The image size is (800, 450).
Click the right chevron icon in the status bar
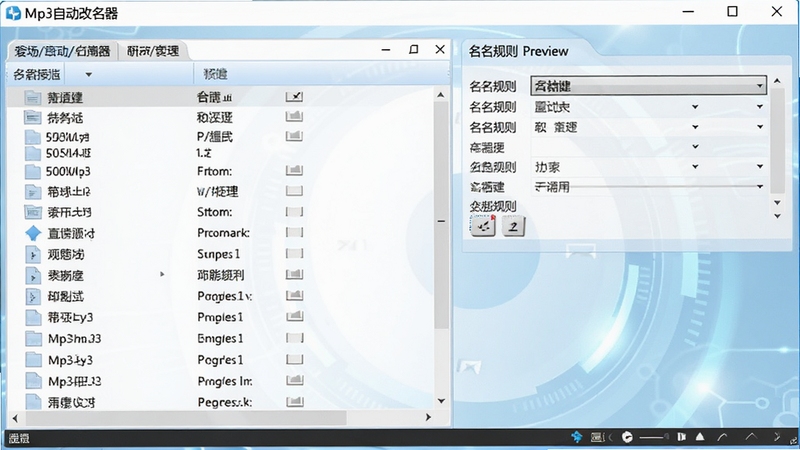click(777, 437)
